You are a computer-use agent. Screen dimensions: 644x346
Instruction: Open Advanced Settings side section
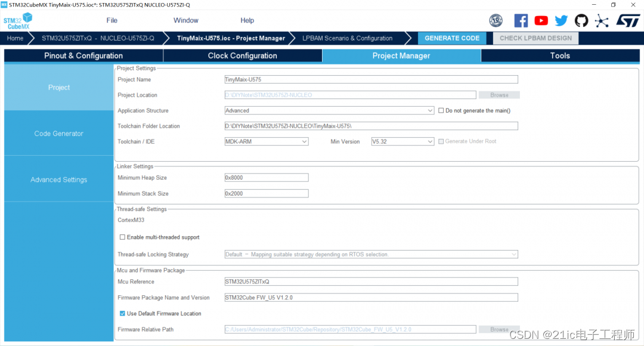[58, 180]
